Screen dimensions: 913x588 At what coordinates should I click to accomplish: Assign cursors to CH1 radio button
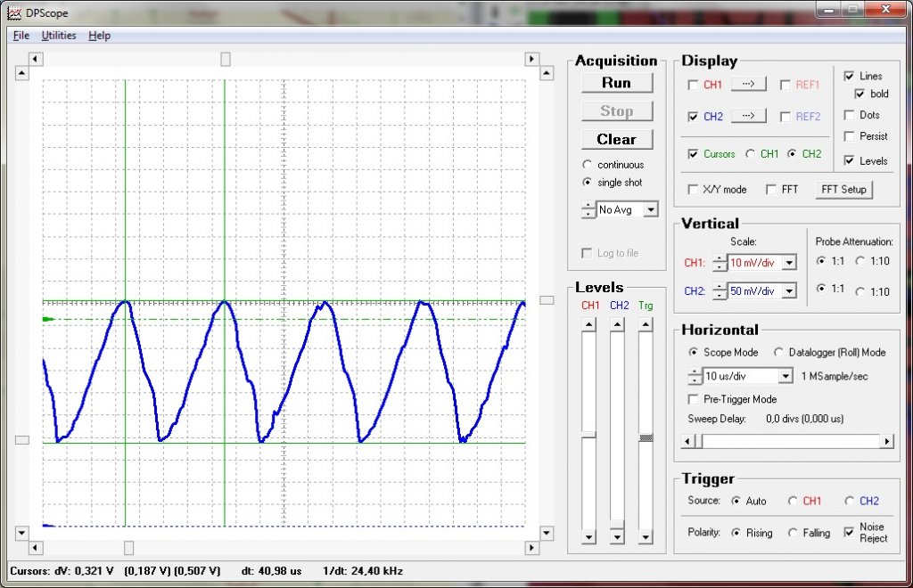click(750, 153)
